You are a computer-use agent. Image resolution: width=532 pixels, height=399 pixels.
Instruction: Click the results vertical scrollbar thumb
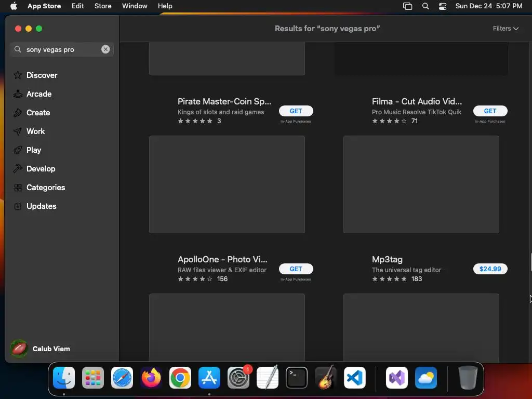530,262
